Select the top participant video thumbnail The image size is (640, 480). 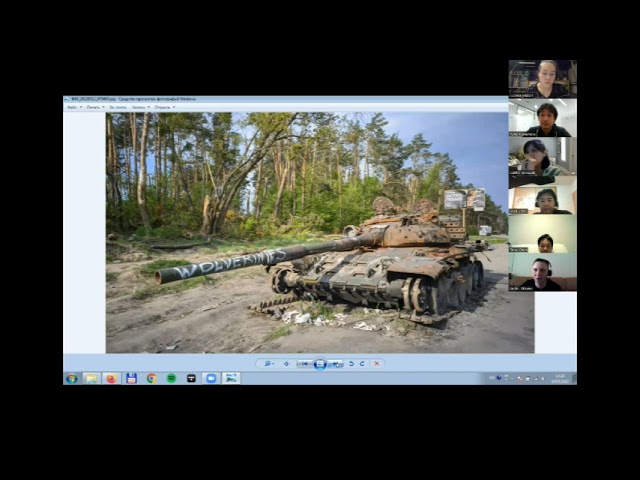542,78
